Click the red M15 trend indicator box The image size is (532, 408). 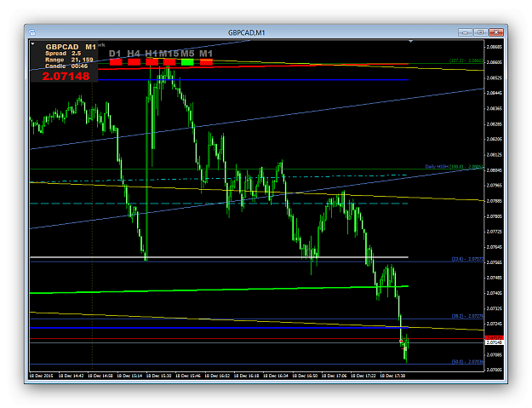tap(169, 62)
